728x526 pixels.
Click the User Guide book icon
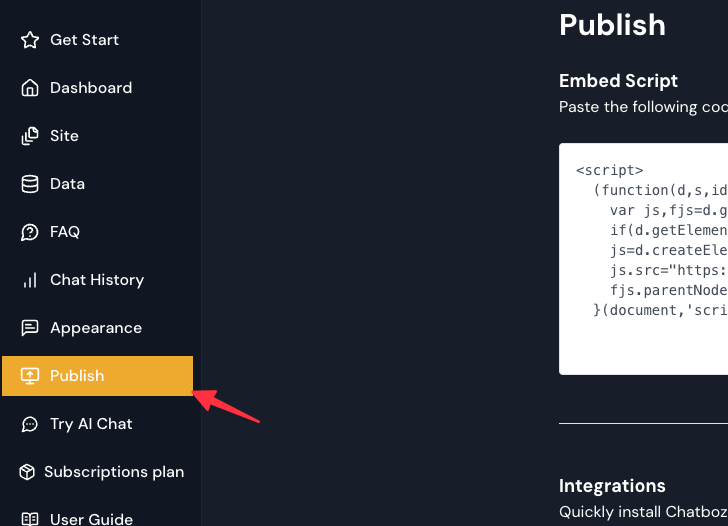(x=30, y=519)
